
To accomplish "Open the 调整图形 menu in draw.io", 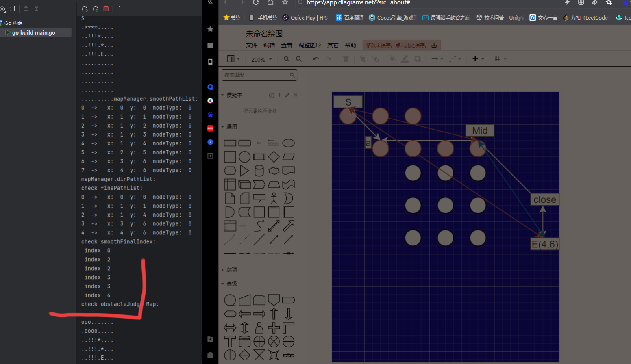I will (310, 45).
